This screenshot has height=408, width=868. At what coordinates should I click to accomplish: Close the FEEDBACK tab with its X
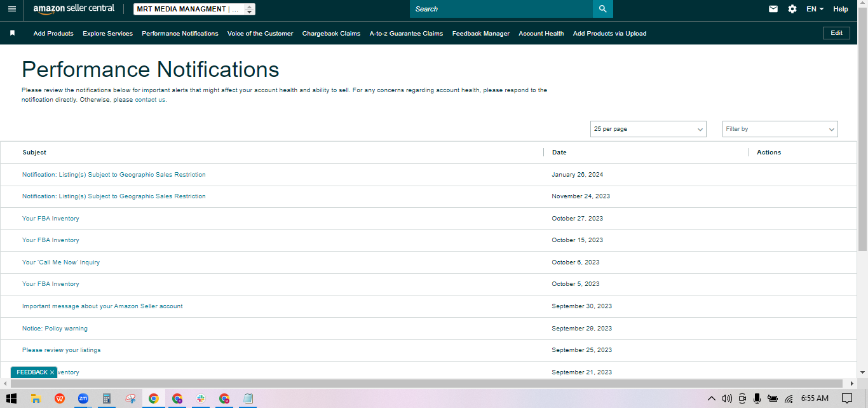(x=52, y=372)
